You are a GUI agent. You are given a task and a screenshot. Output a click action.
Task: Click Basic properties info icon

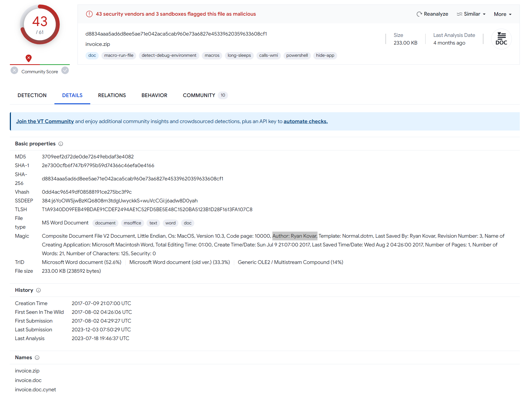pos(61,144)
